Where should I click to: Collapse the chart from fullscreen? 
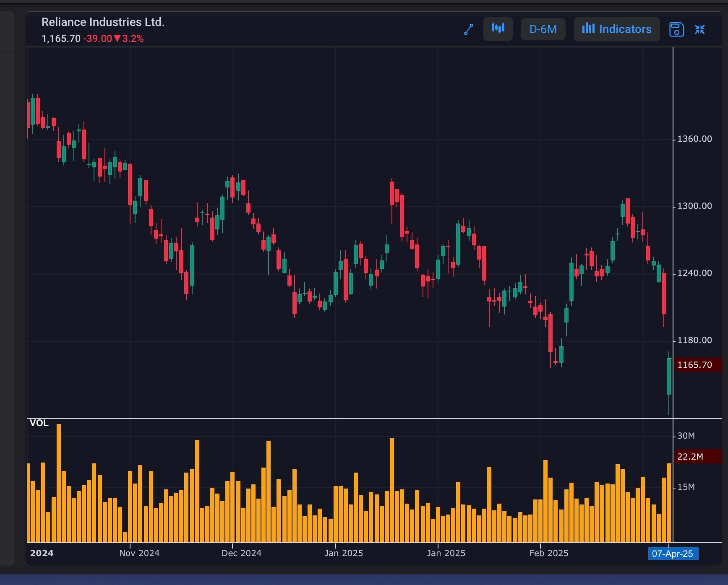699,29
